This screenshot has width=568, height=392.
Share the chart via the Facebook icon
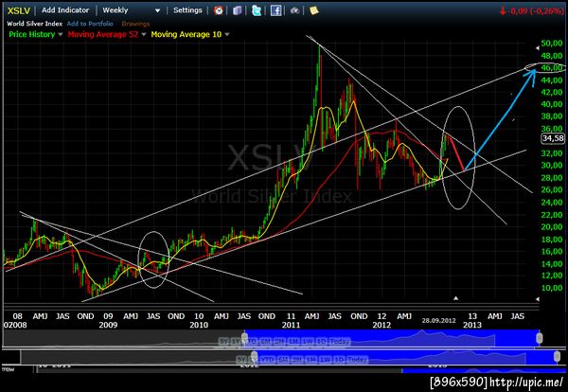pos(275,10)
